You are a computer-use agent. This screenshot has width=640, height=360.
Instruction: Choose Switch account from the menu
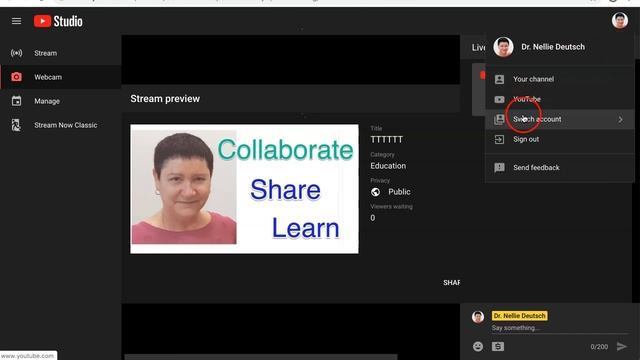click(x=560, y=119)
